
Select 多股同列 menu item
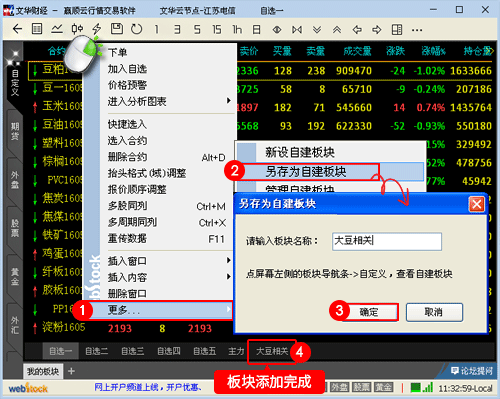pos(168,206)
